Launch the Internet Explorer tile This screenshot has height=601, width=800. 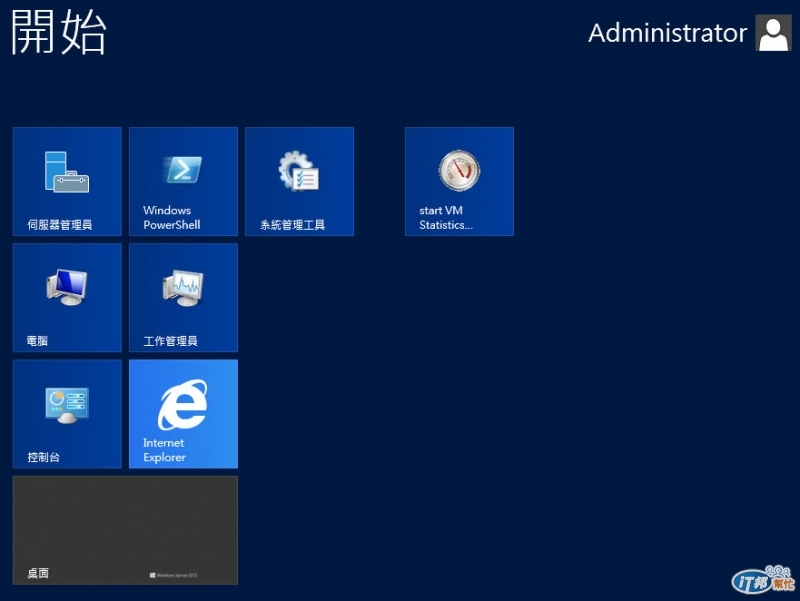pos(184,414)
